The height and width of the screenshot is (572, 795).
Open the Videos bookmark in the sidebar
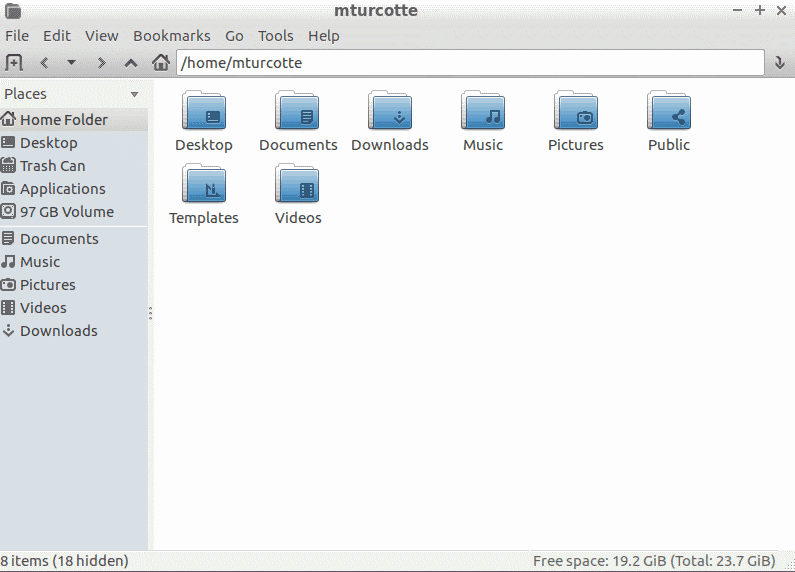(x=74, y=308)
